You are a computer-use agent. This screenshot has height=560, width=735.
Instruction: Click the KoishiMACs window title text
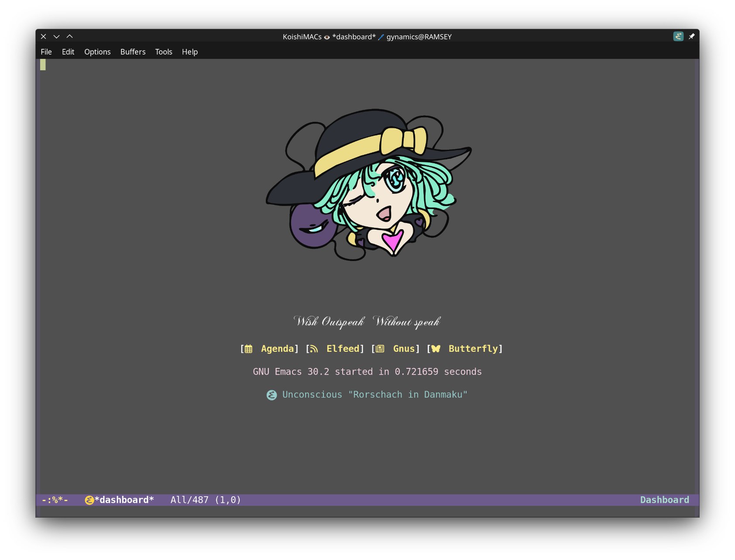point(302,37)
